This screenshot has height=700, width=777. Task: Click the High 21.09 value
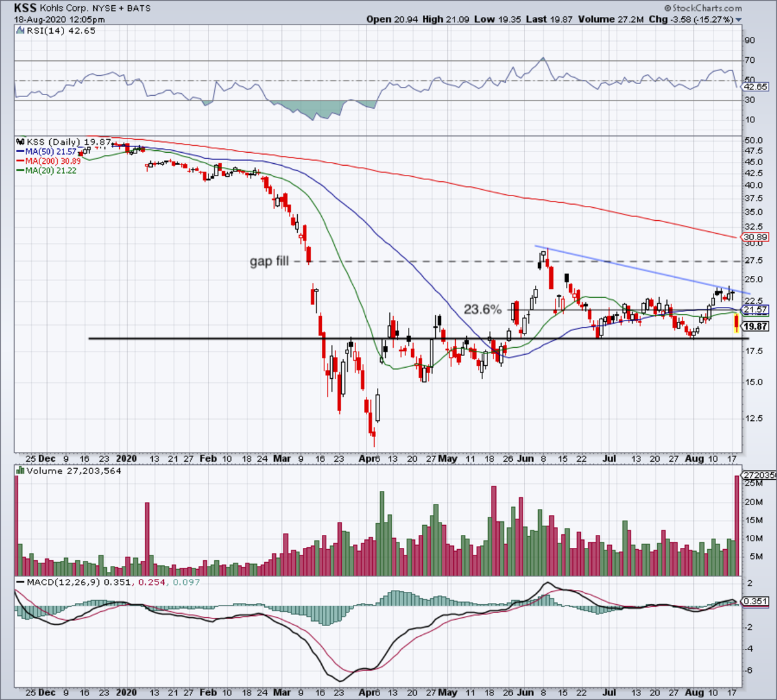446,19
